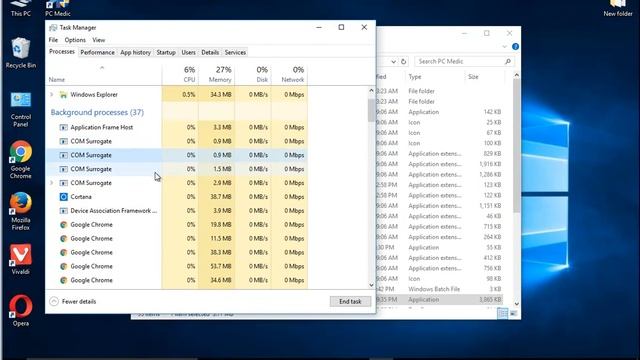640x360 pixels.
Task: Click the Task Manager scroll down arrow
Action: point(371,285)
